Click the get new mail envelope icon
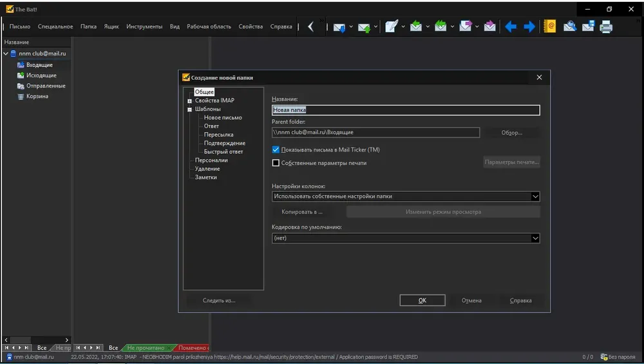The height and width of the screenshot is (364, 644). pyautogui.click(x=339, y=27)
